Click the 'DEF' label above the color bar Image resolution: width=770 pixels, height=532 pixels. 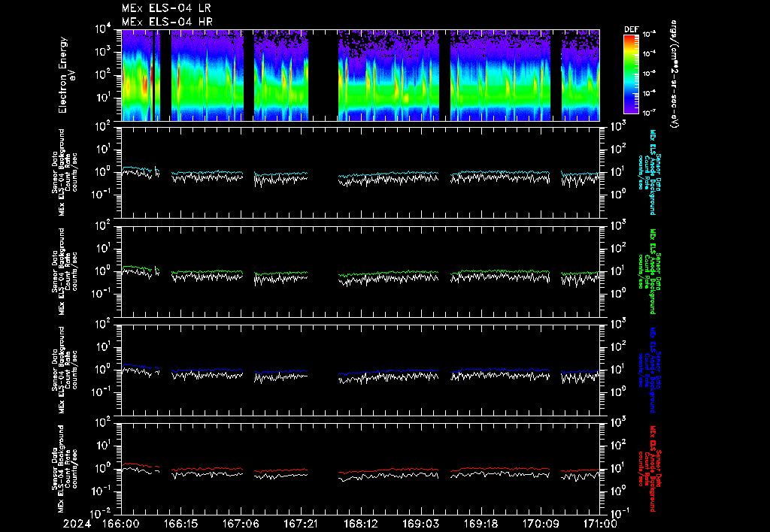631,29
